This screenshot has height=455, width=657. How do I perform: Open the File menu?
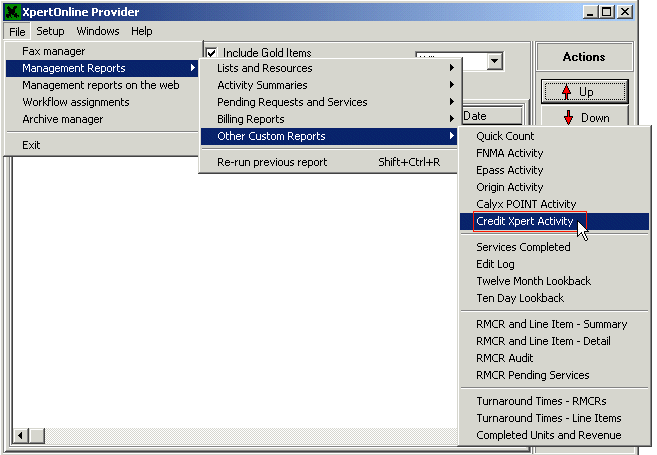[17, 32]
